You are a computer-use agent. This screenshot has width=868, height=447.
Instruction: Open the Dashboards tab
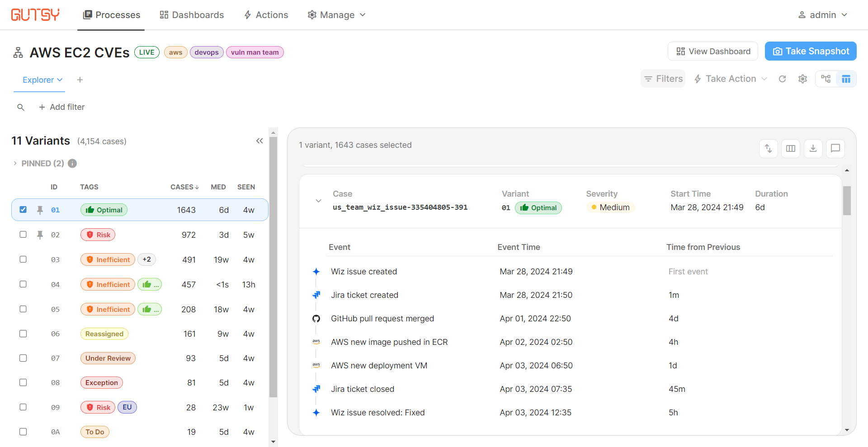pyautogui.click(x=192, y=15)
